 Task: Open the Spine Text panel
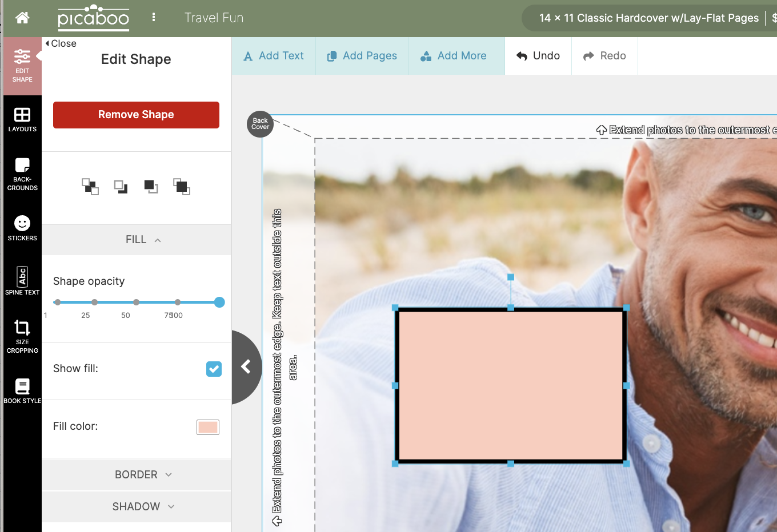tap(22, 281)
